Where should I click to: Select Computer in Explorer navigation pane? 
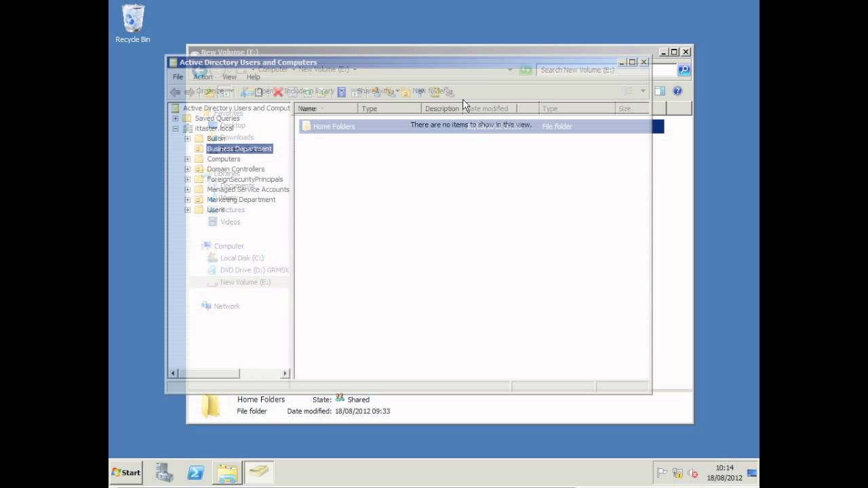[x=229, y=246]
